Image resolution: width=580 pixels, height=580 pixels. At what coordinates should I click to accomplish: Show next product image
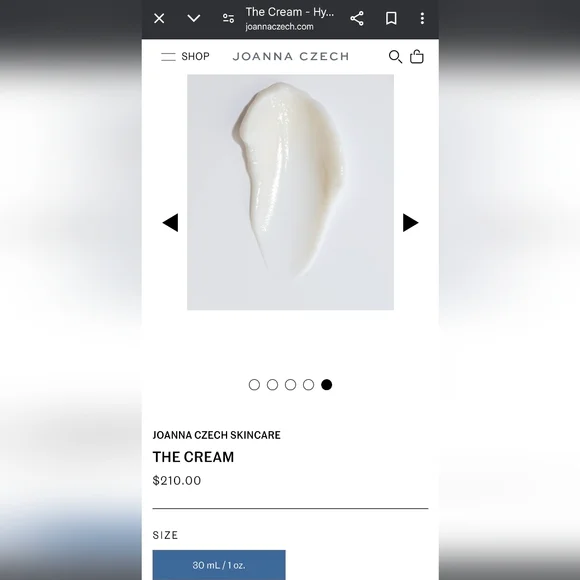[411, 223]
